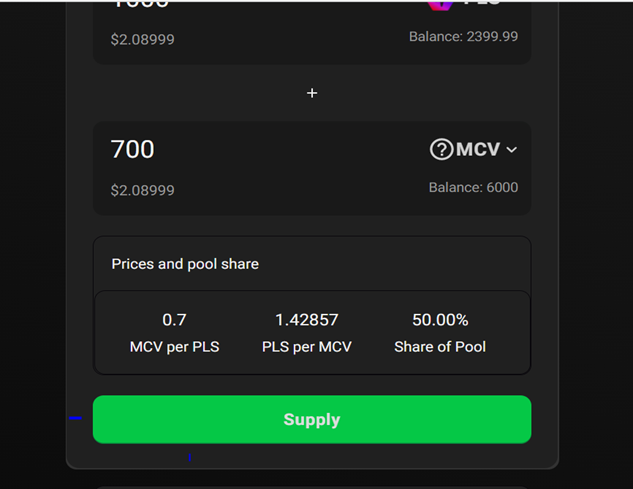Click the 1.42857 PLS per MCV value
Image resolution: width=633 pixels, height=489 pixels.
[x=307, y=320]
